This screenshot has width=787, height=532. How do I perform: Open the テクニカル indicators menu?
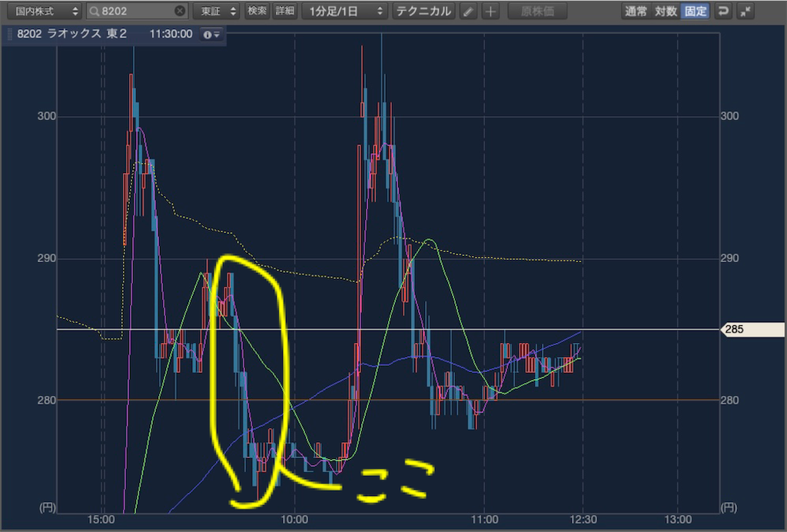point(423,11)
